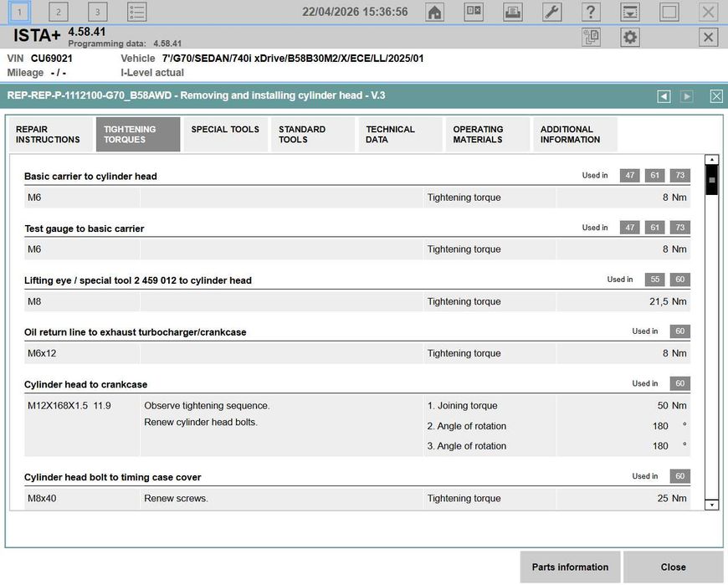Click the Close button at bottom
Viewport: 728px width, 585px height.
(674, 567)
